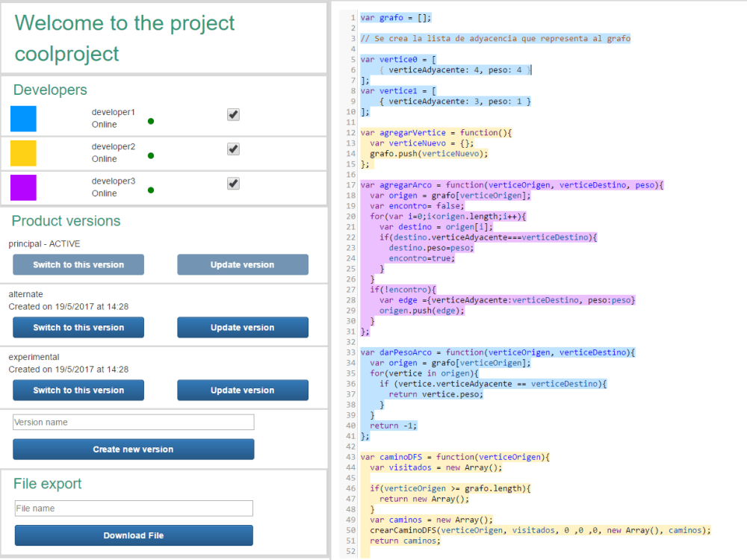The width and height of the screenshot is (747, 560).
Task: Click the 'alternate' version label
Action: tap(25, 294)
